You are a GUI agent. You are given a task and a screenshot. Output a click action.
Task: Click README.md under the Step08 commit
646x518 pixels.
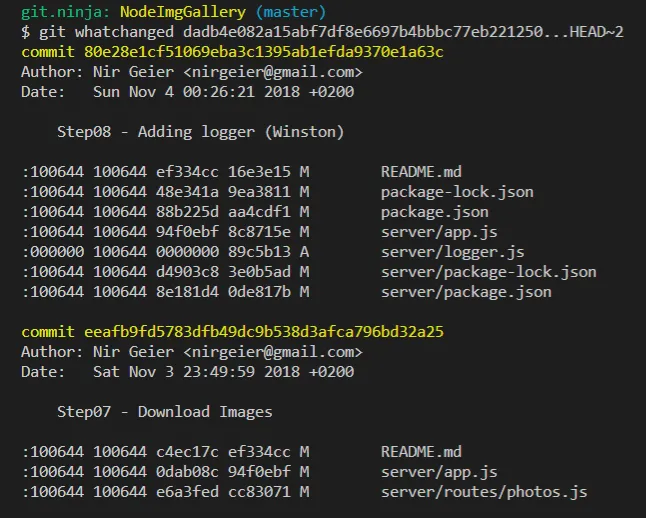pyautogui.click(x=421, y=171)
